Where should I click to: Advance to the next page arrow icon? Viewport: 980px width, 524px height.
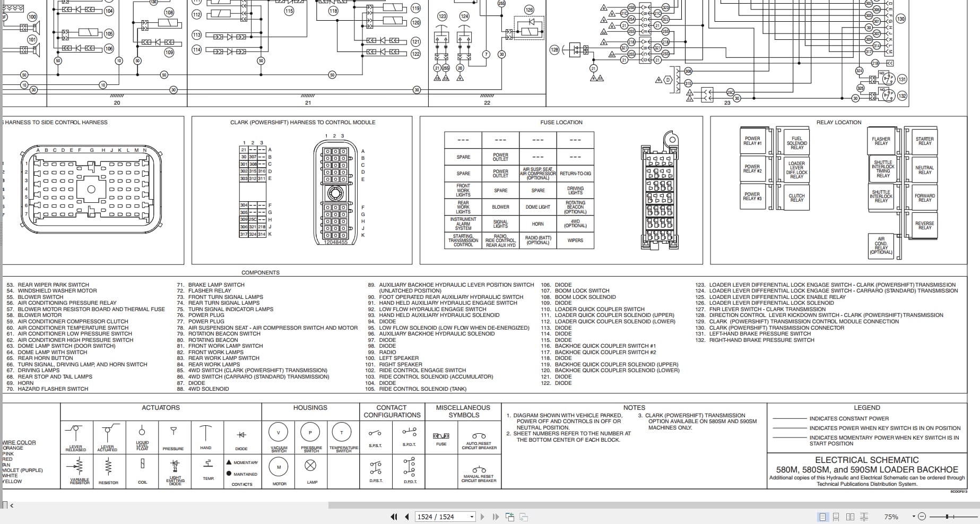tap(482, 516)
